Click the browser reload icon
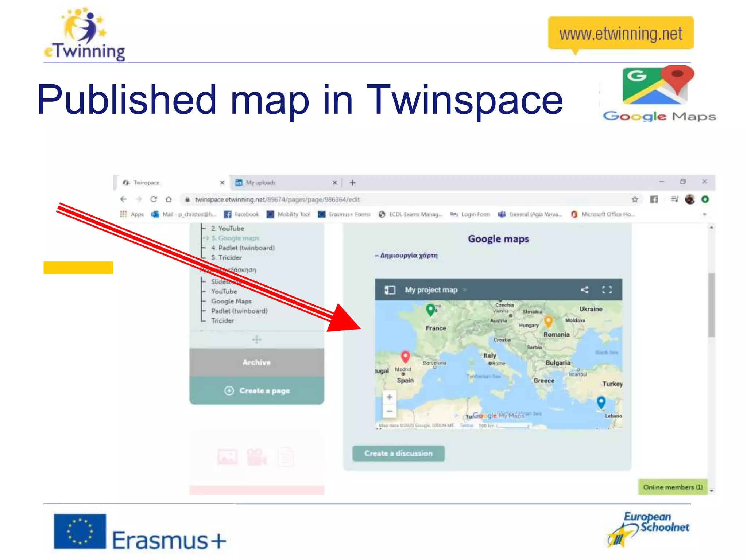Viewport: 747px width, 560px height. (154, 199)
